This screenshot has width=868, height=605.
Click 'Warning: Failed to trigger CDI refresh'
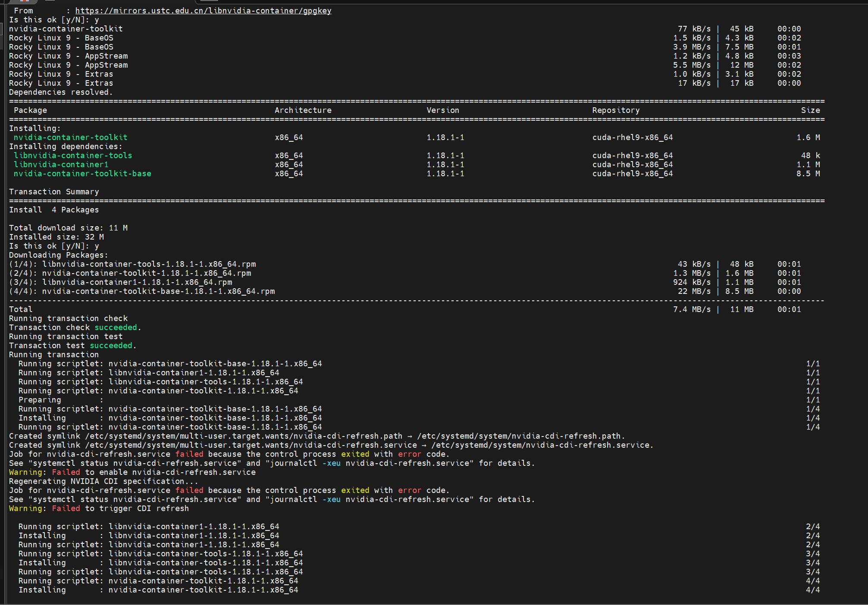click(x=99, y=508)
